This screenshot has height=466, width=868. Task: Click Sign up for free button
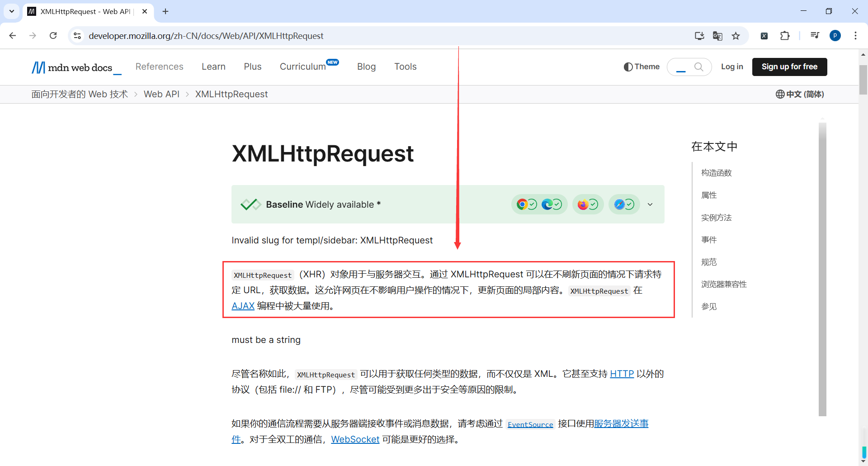pos(789,67)
